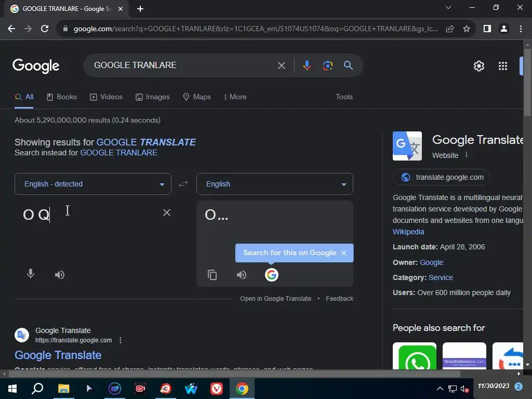532x399 pixels.
Task: Click the magnifier search button in search bar
Action: (348, 65)
